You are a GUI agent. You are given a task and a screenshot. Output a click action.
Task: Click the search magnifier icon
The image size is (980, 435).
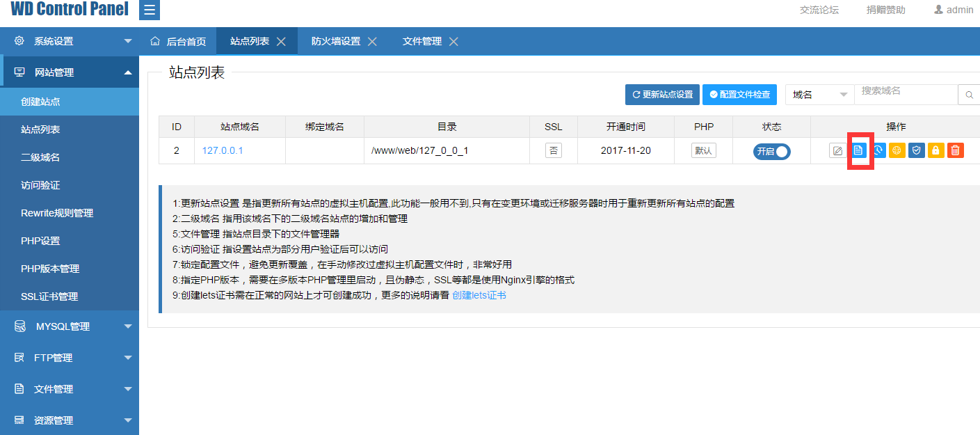970,94
